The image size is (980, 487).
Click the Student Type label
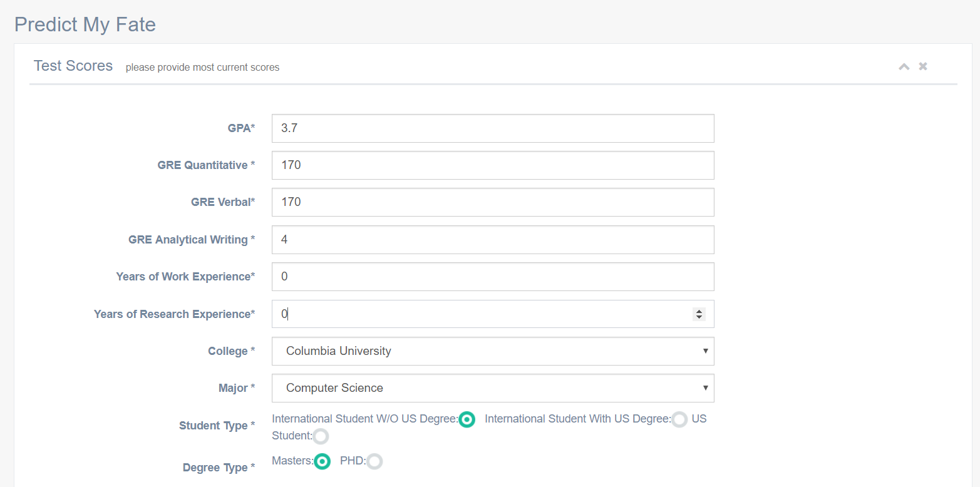pyautogui.click(x=217, y=426)
